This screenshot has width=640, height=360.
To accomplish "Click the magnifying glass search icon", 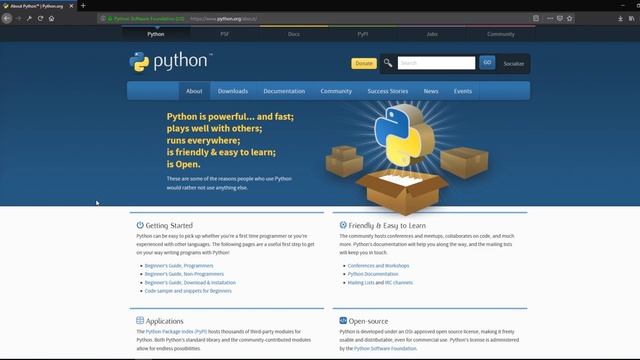I will pyautogui.click(x=388, y=63).
